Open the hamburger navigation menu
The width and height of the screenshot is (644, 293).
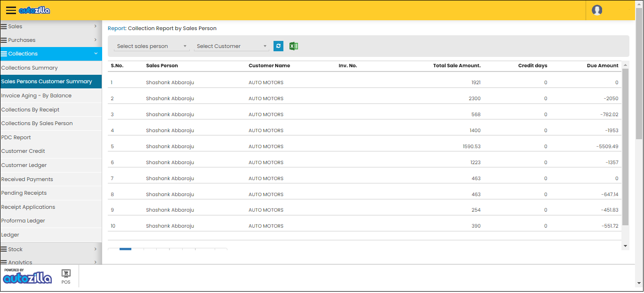[x=11, y=10]
